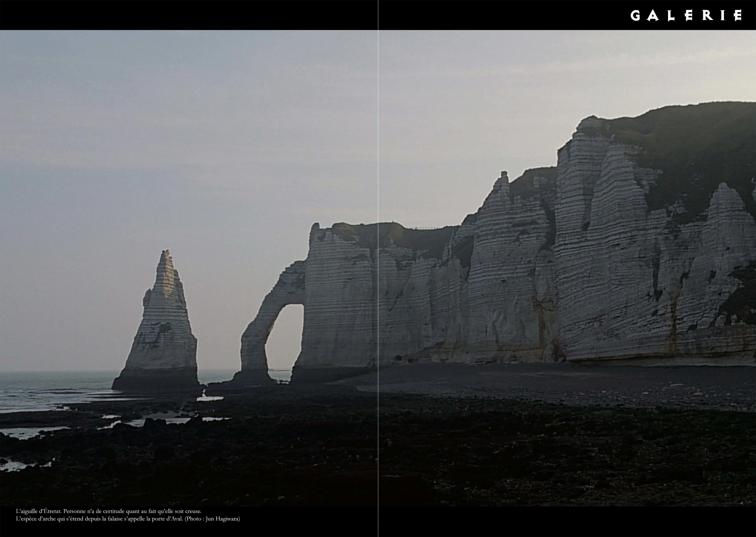Click the letter G in GALERIE
Screen dimensions: 756x537
pos(635,16)
